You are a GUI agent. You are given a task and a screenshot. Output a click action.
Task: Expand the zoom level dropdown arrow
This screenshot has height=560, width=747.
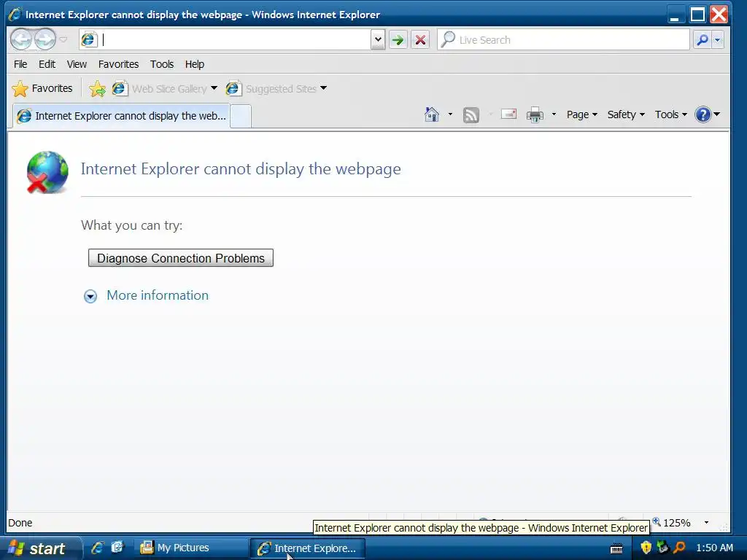[706, 522]
